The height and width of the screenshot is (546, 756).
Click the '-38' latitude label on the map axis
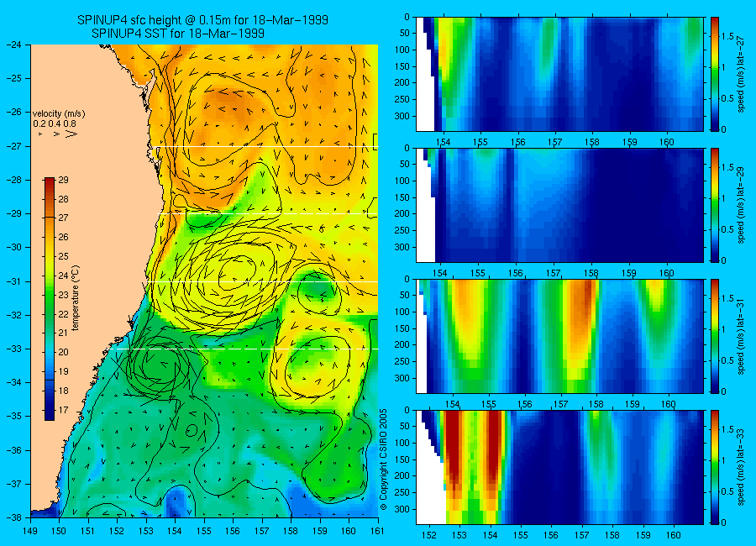point(13,517)
